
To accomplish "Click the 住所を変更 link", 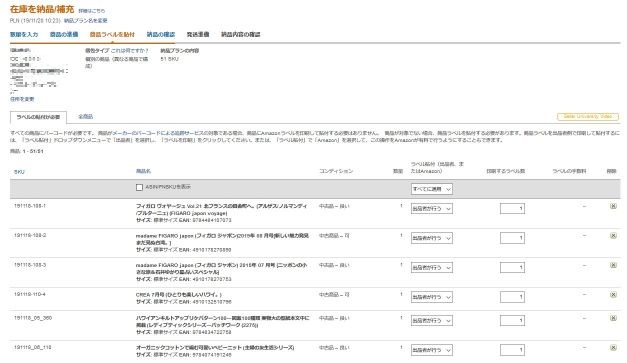I will [x=22, y=99].
